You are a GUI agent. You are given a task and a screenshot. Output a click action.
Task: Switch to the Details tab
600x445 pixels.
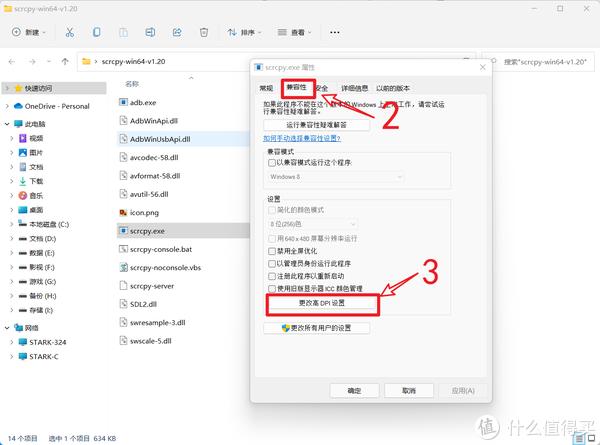click(x=354, y=88)
